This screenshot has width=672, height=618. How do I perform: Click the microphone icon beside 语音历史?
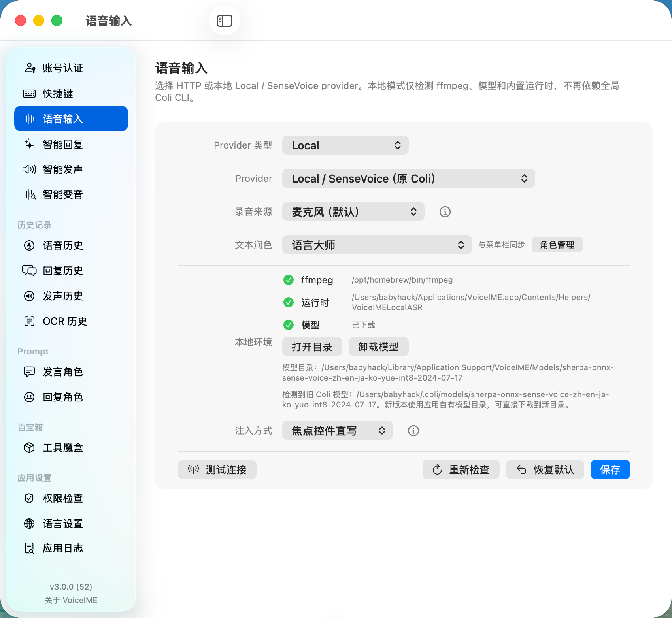pyautogui.click(x=29, y=245)
